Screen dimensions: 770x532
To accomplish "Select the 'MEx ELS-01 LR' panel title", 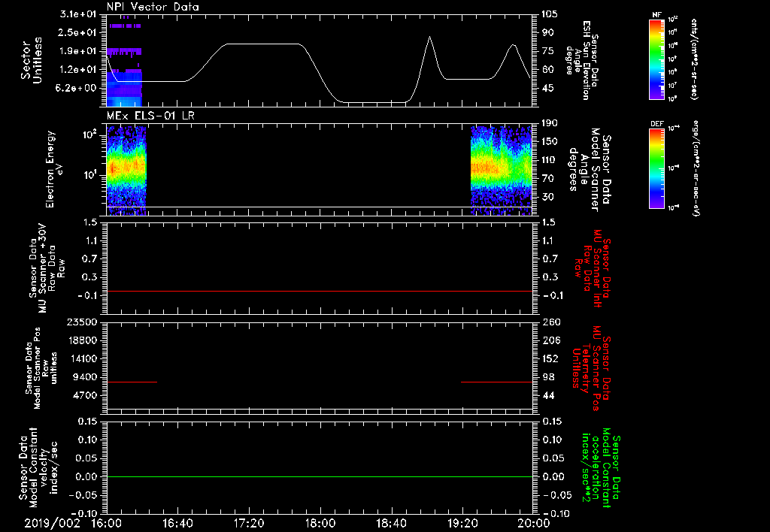I will [150, 116].
